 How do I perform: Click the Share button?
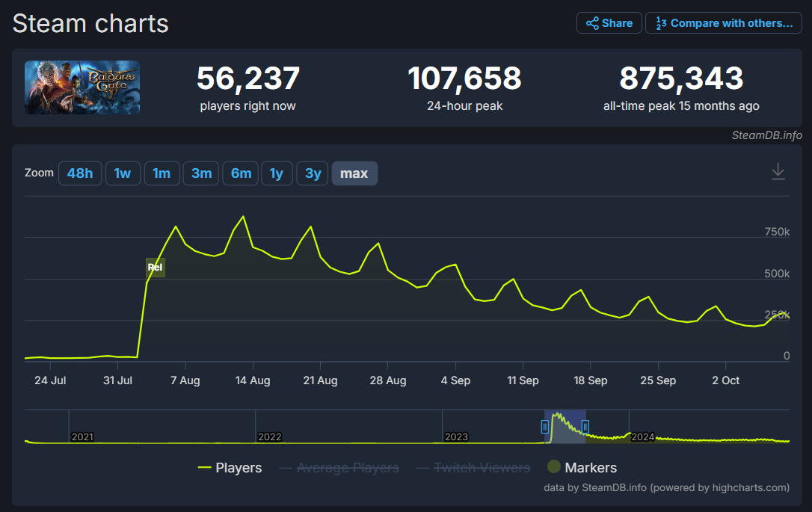609,23
